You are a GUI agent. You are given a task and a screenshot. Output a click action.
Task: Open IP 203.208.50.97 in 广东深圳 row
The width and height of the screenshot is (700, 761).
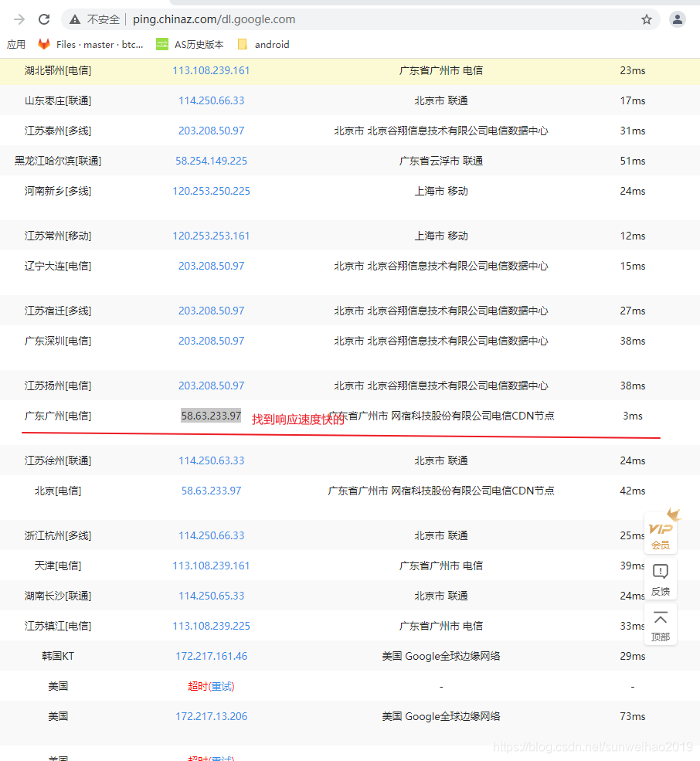(x=211, y=341)
